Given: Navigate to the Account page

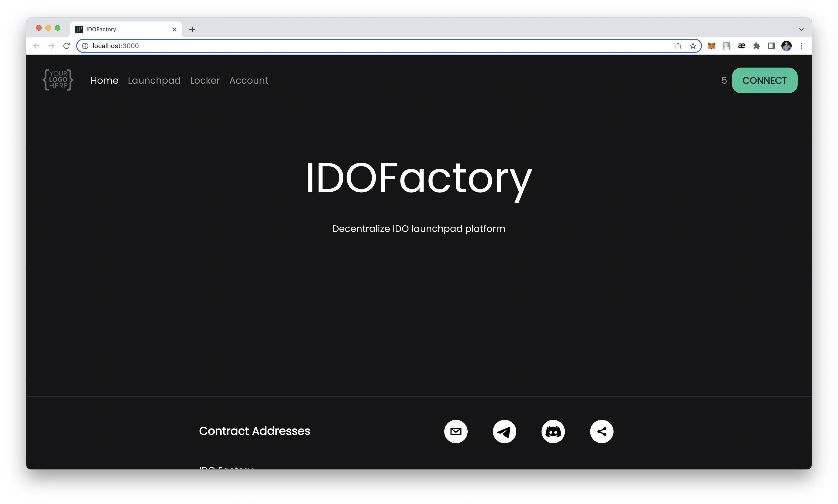Looking at the screenshot, I should pos(249,80).
